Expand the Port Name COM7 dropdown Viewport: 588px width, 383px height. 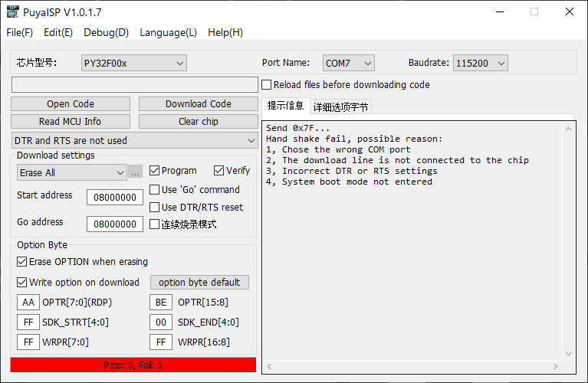pyautogui.click(x=348, y=63)
